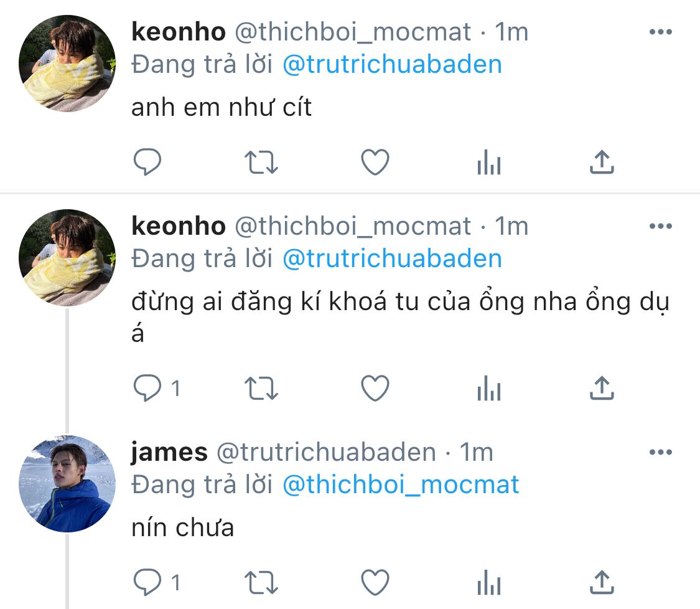Retweet the 'anh em như cít' tweet
700x609 pixels.
tap(261, 162)
